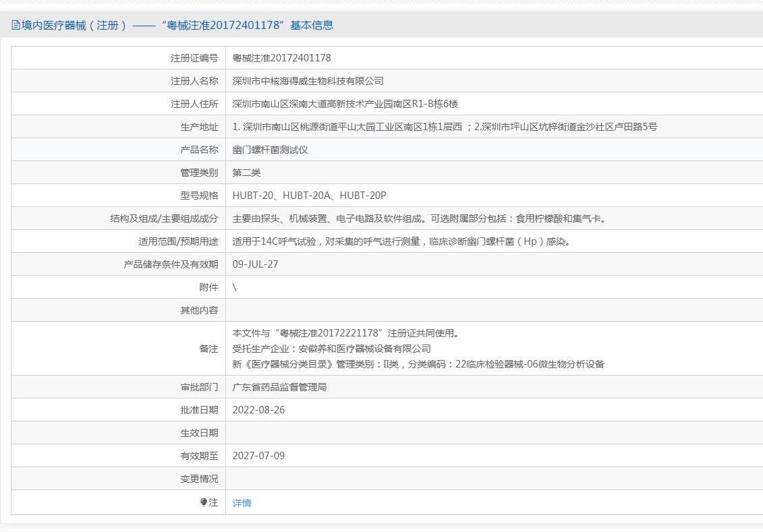Click the 结构及组成 description text
The image size is (763, 532).
click(419, 218)
